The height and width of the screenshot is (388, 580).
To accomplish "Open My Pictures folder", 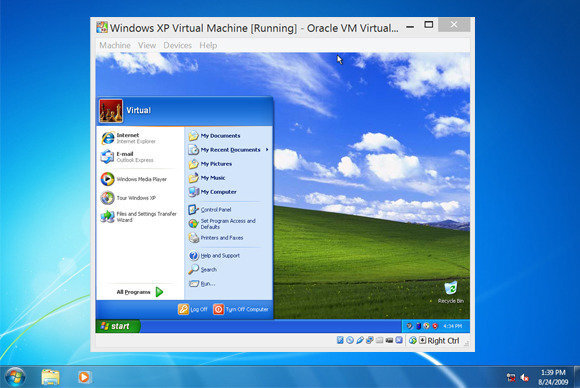I will pyautogui.click(x=210, y=164).
